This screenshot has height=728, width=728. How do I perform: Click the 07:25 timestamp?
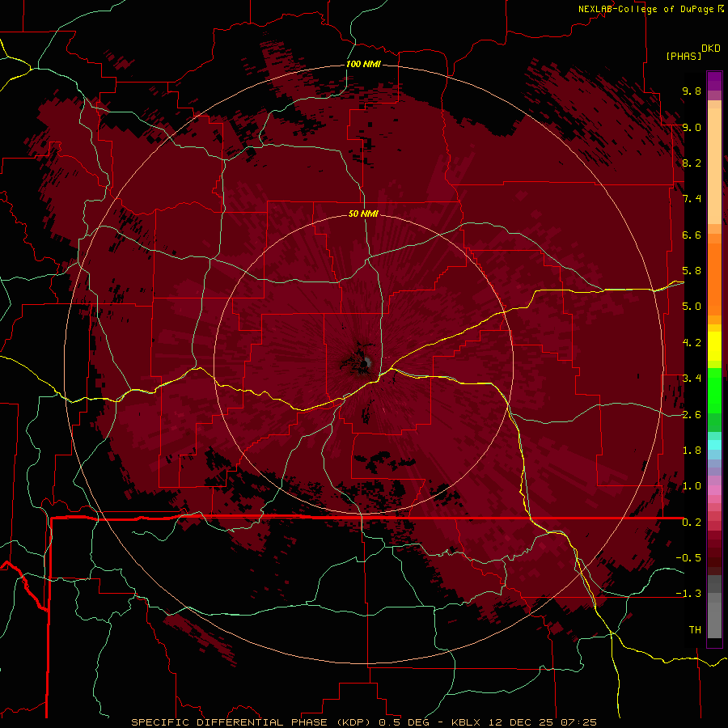tap(578, 722)
